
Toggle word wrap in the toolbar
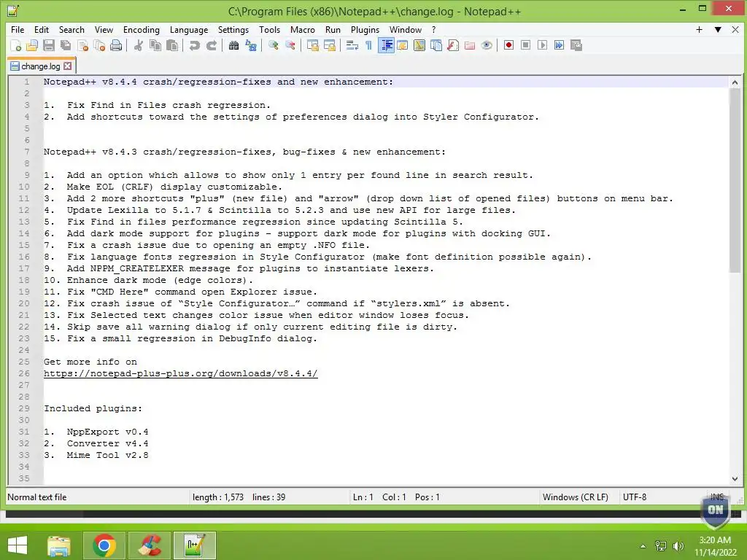click(352, 45)
